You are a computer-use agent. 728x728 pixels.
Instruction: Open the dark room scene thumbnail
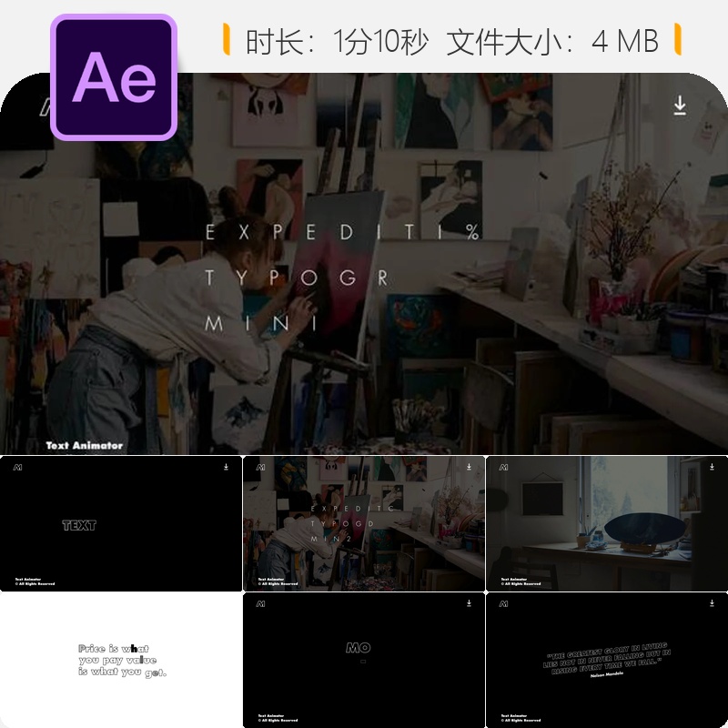point(605,523)
